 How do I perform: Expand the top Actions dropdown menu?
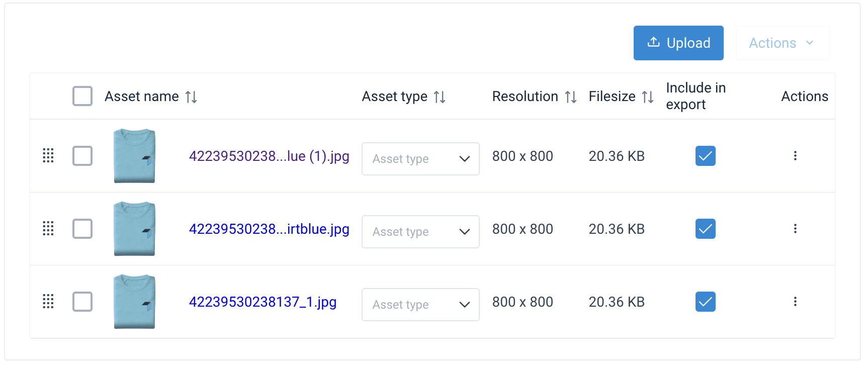point(782,43)
